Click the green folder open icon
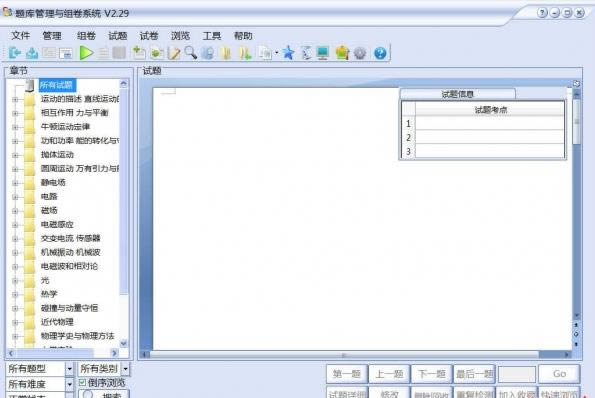The width and height of the screenshot is (595, 398). pyautogui.click(x=156, y=53)
